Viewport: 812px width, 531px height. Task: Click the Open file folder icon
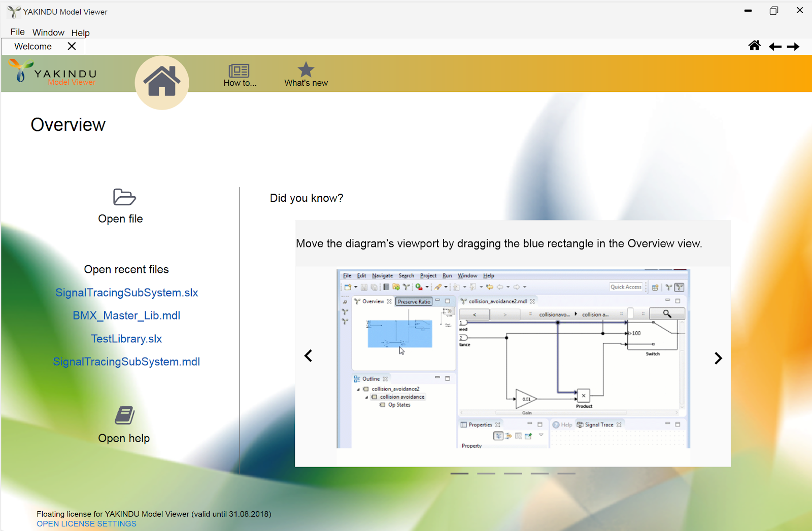pos(124,197)
